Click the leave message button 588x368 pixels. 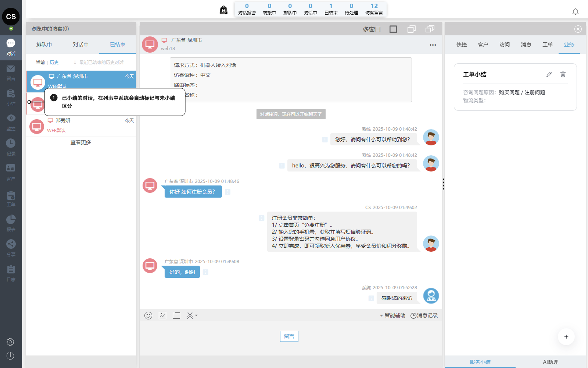point(289,336)
